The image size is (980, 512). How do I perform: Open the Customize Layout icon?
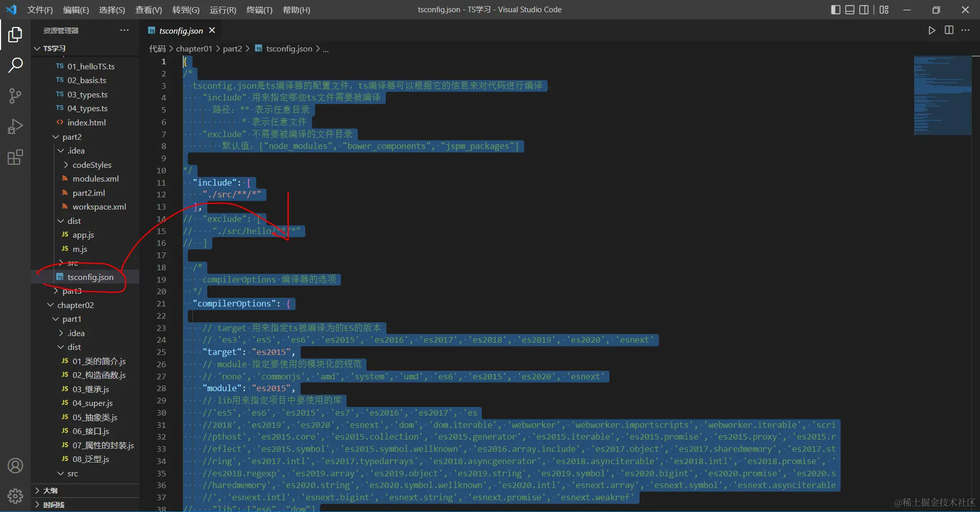tap(884, 10)
